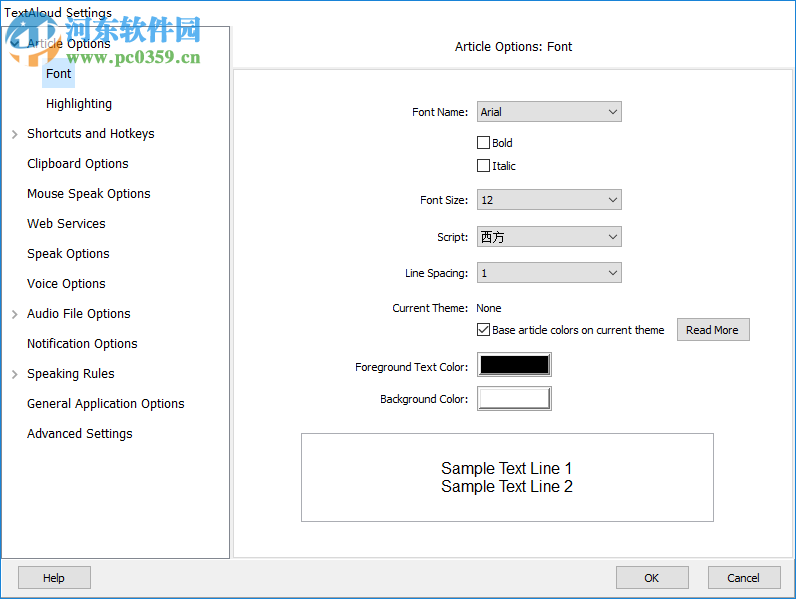Expand the Shortcuts and Hotkeys node arrow
Viewport: 796px width, 599px height.
pyautogui.click(x=15, y=134)
